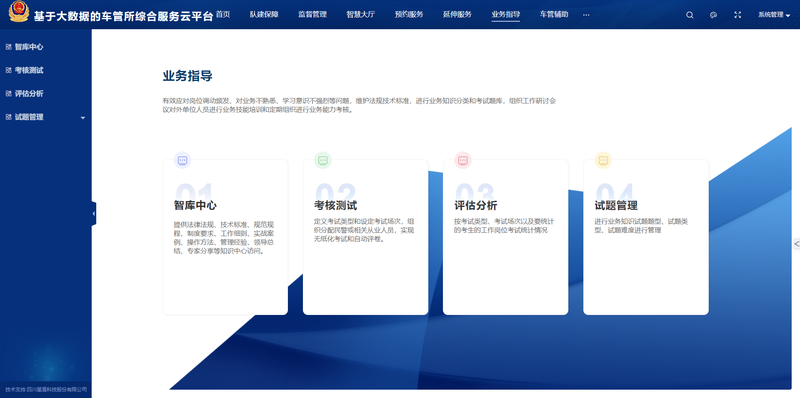Click the 技术支持 footer text
800x398 pixels.
[x=46, y=389]
